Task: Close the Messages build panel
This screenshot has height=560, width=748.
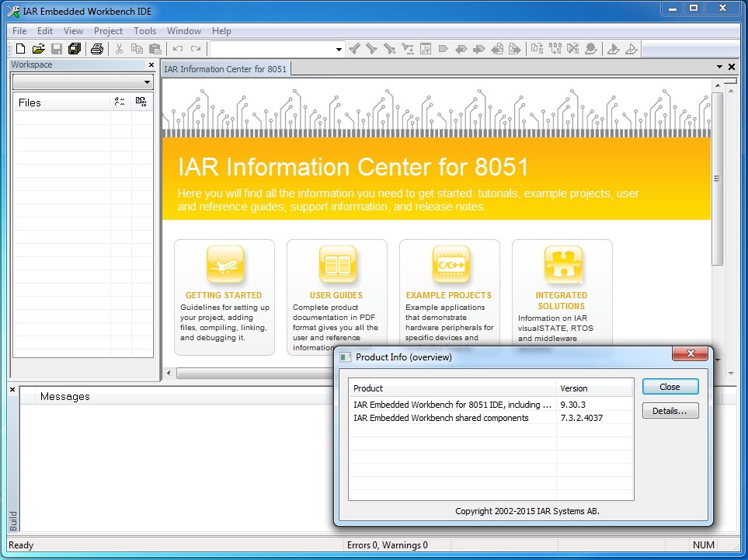Action: coord(12,390)
